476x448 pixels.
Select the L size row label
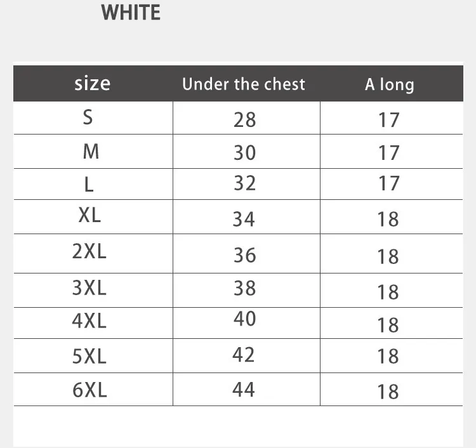89,185
